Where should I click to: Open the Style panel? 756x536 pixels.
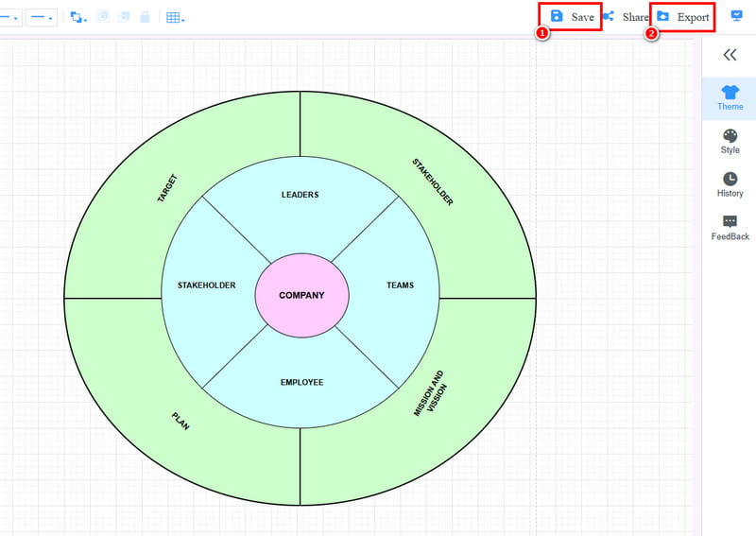(x=730, y=141)
